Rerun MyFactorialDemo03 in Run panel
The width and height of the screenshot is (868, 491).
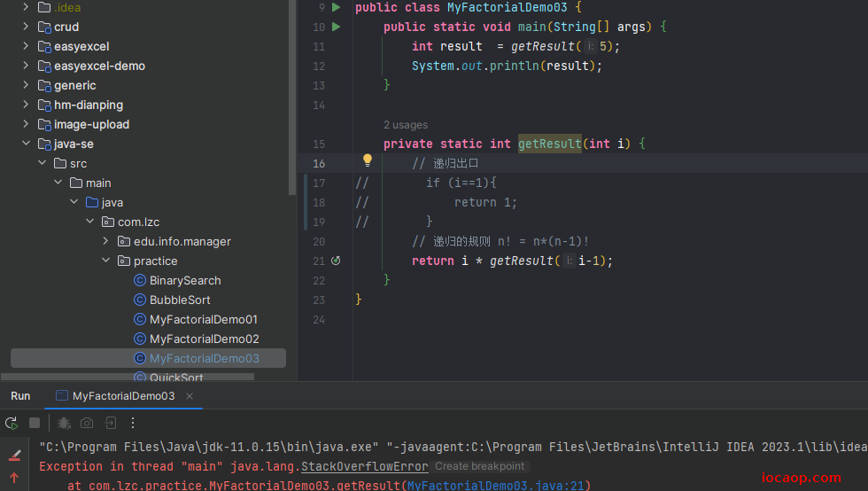point(11,424)
